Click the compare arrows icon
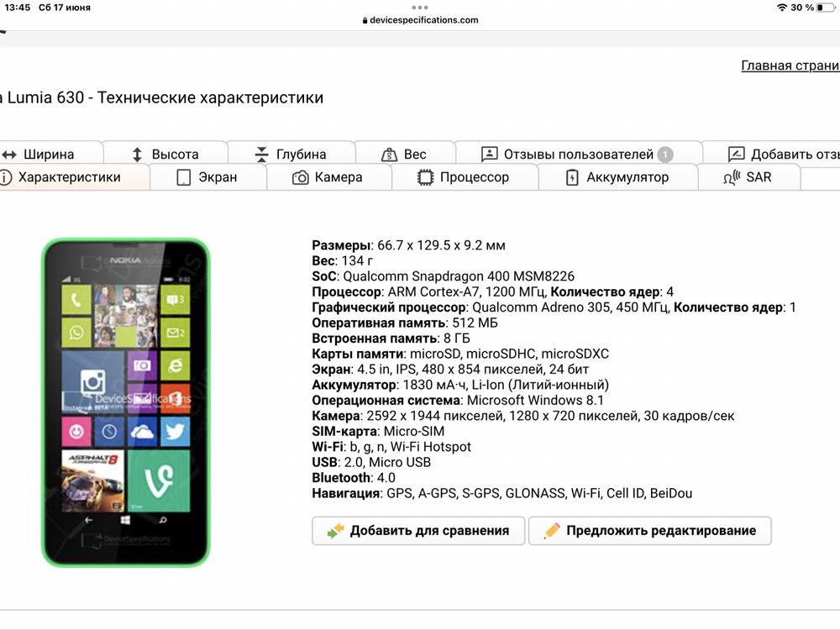Screen dimensions: 840x630 [336, 530]
